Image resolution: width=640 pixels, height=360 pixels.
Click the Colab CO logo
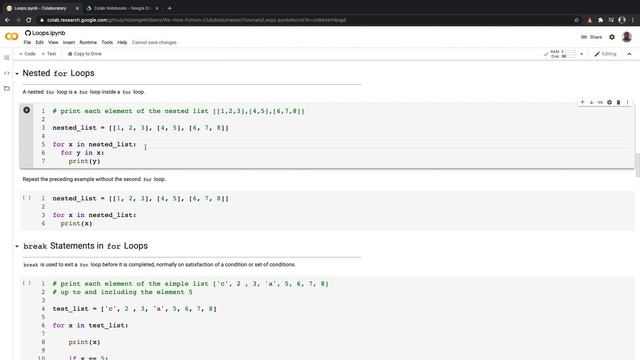coord(11,37)
